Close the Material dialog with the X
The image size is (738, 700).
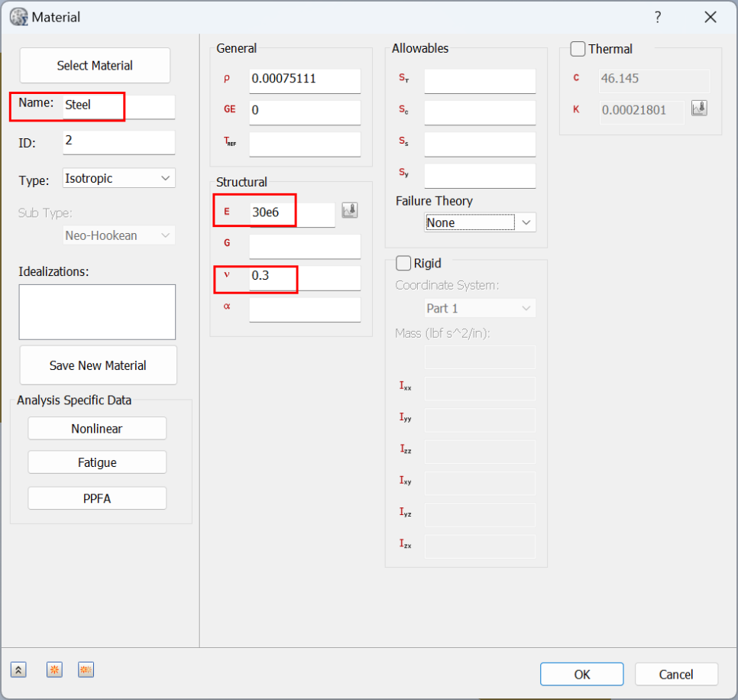pos(710,17)
